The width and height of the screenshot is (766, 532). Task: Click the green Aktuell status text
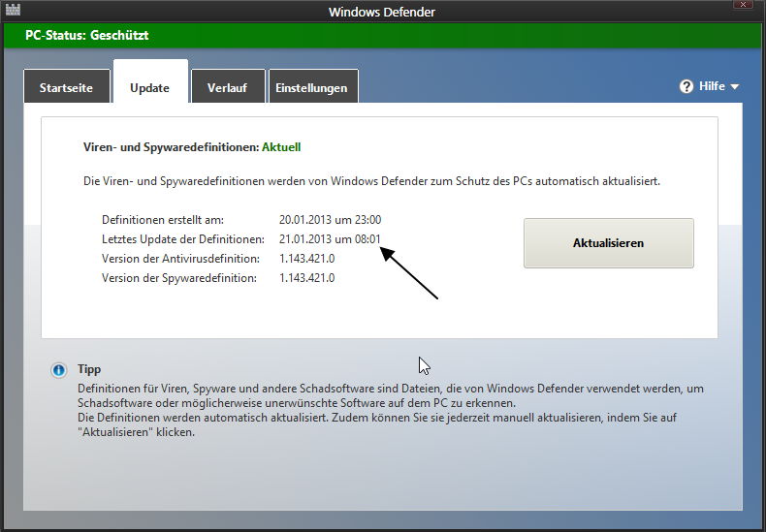point(281,147)
